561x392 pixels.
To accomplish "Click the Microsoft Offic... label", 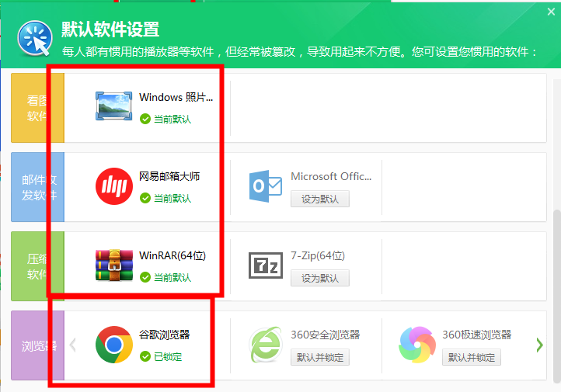I will click(x=331, y=176).
